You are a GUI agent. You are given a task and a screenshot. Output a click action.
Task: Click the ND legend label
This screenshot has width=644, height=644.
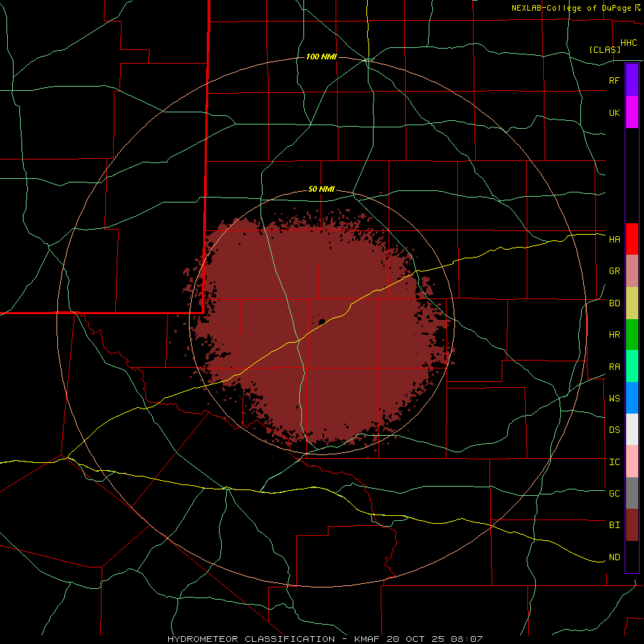[x=614, y=557]
